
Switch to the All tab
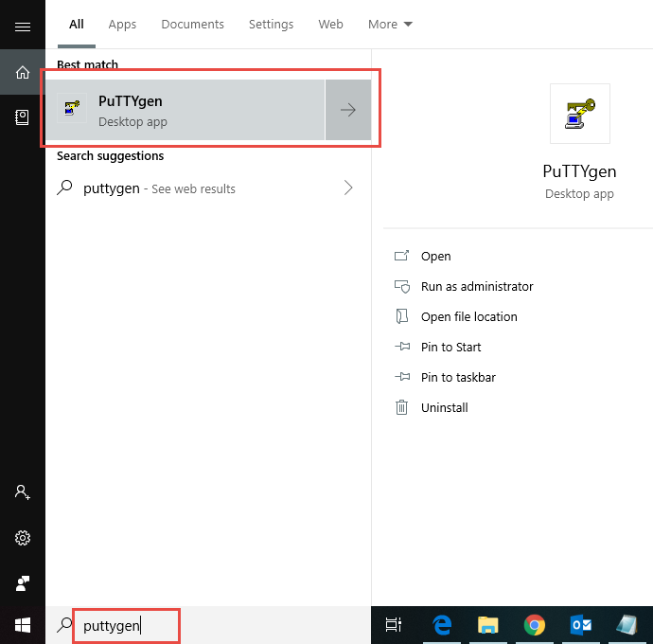77,25
